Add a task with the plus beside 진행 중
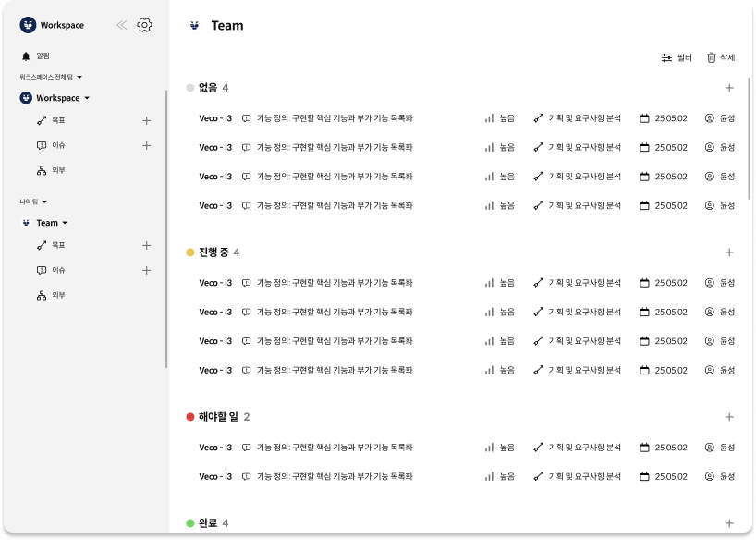The image size is (756, 540). [x=729, y=252]
